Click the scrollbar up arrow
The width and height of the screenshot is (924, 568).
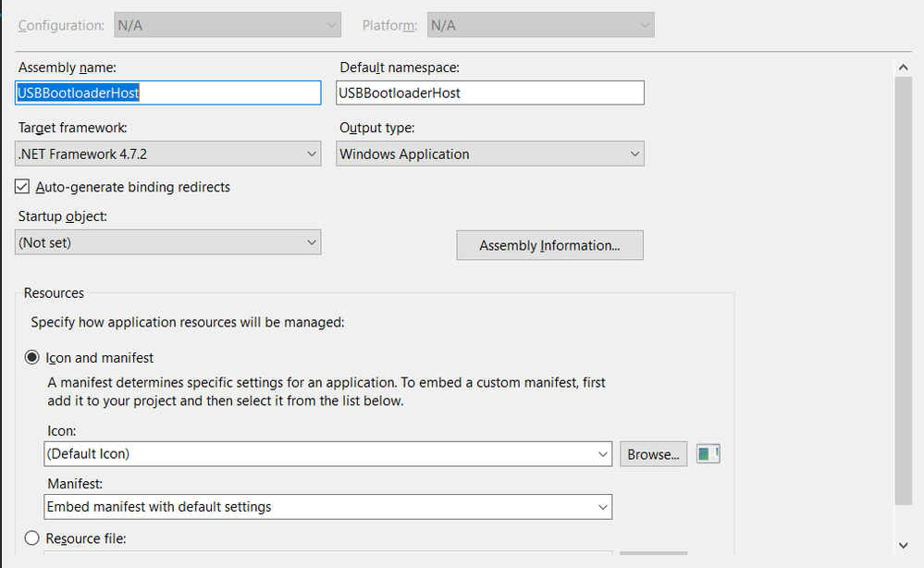(x=904, y=66)
